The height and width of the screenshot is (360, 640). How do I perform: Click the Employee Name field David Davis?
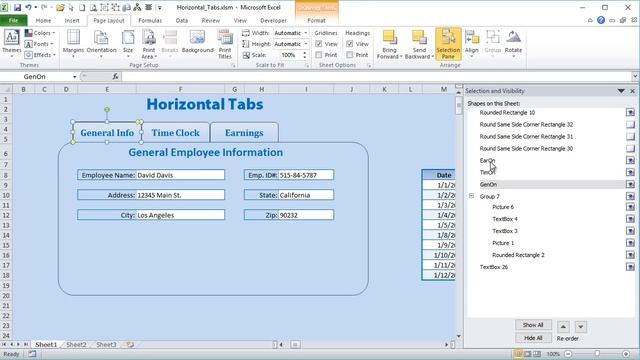(x=180, y=175)
